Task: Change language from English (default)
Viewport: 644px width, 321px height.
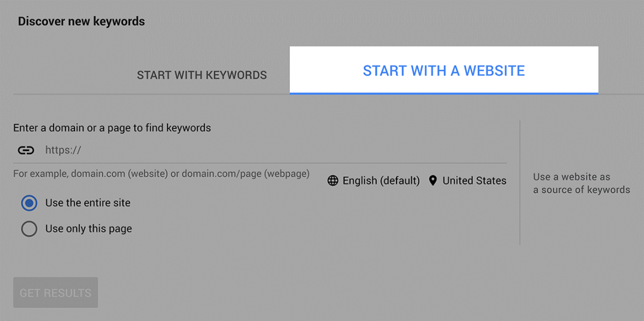Action: tap(381, 181)
